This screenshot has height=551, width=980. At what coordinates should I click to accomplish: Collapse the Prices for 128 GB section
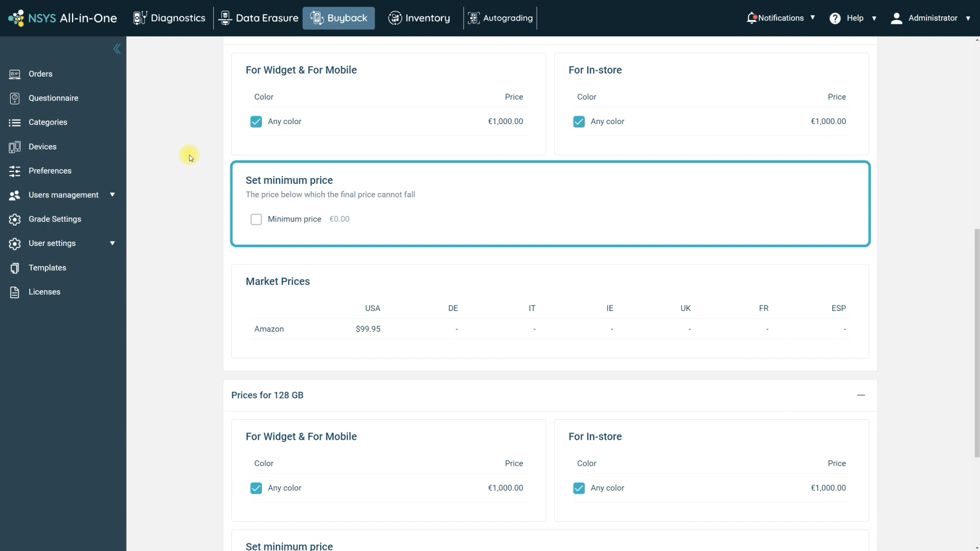coord(861,395)
